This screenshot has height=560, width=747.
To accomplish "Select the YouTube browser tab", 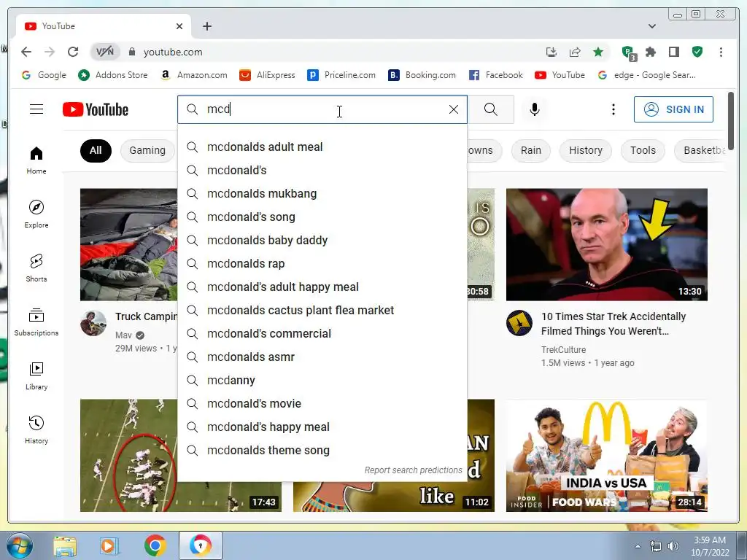I will point(104,26).
